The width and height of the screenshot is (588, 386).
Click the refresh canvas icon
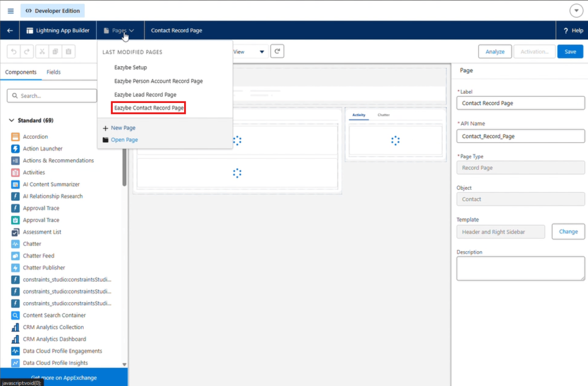[x=277, y=51]
